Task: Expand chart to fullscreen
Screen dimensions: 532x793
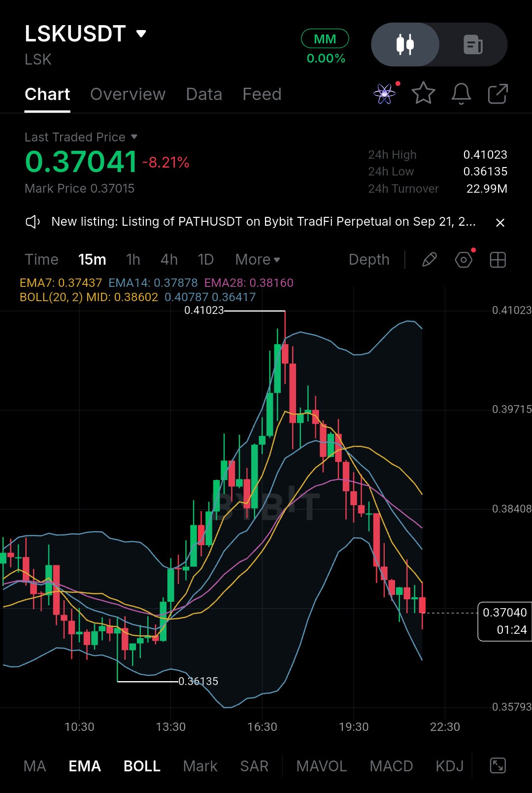Action: point(498,765)
